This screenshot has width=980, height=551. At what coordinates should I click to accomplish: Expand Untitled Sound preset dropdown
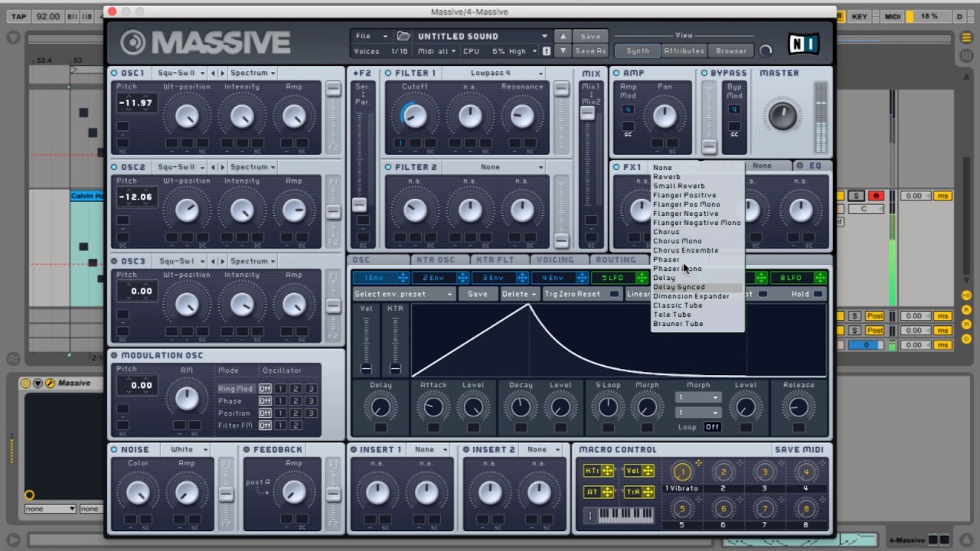(544, 36)
